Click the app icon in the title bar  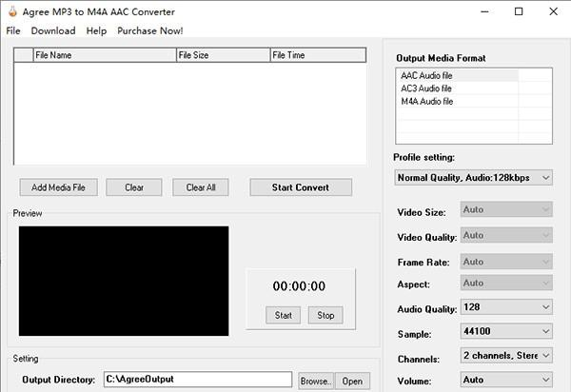click(x=12, y=11)
